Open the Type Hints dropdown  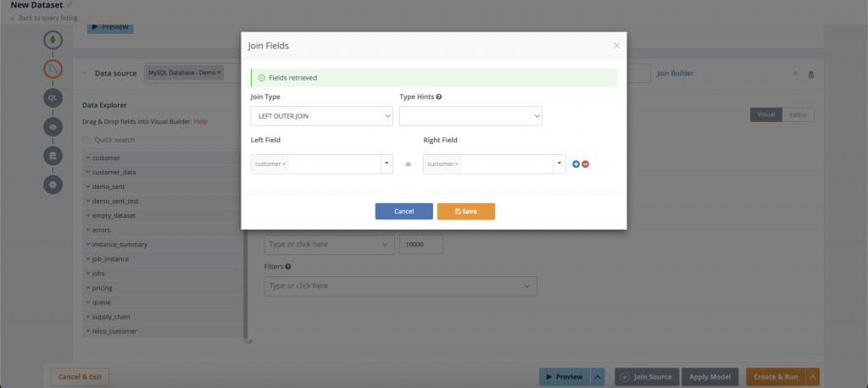(470, 116)
